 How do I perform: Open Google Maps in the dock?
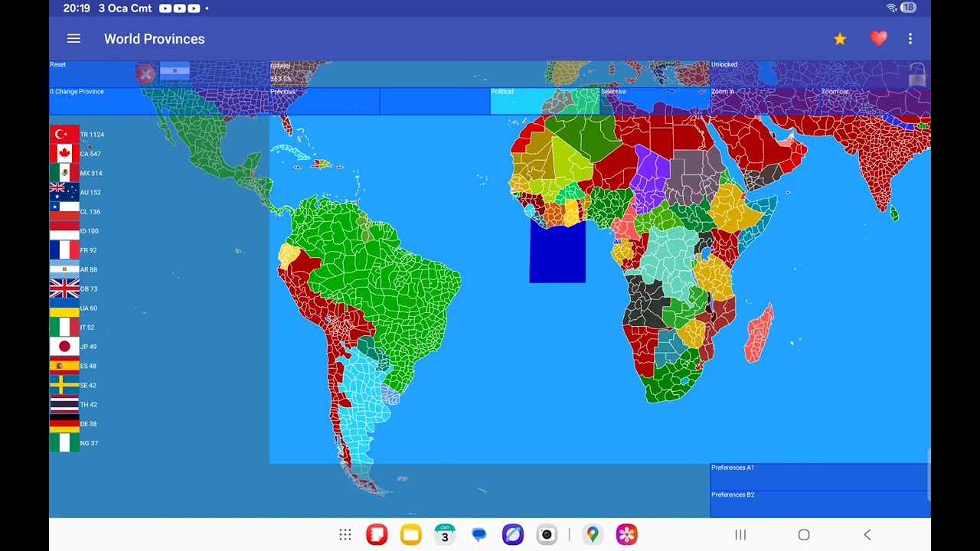click(593, 535)
